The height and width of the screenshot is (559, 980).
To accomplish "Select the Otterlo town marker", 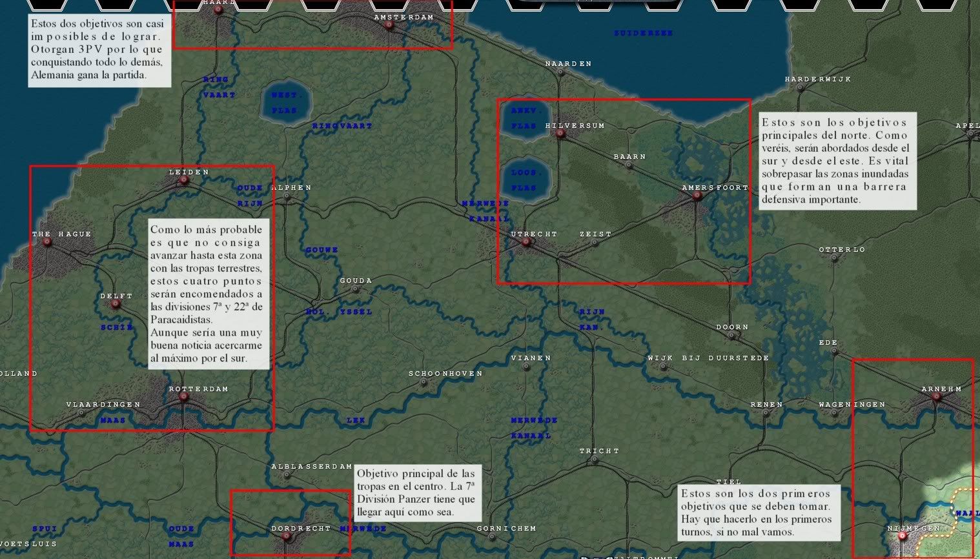I will pos(834,258).
